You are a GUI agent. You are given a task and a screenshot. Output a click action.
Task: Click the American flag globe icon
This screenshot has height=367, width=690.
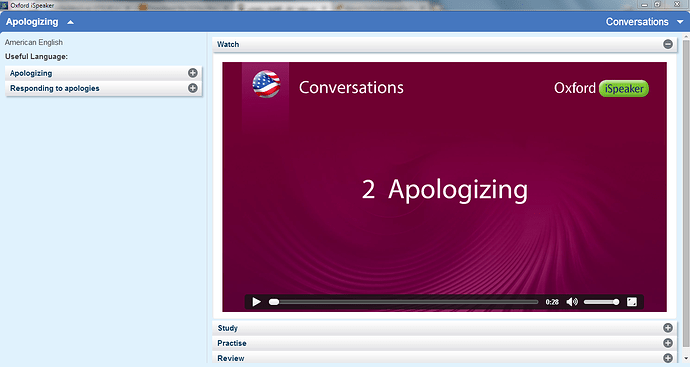(266, 84)
